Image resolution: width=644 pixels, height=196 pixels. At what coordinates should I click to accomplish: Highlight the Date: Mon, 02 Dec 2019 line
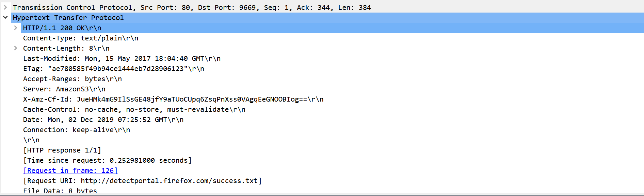coord(103,120)
